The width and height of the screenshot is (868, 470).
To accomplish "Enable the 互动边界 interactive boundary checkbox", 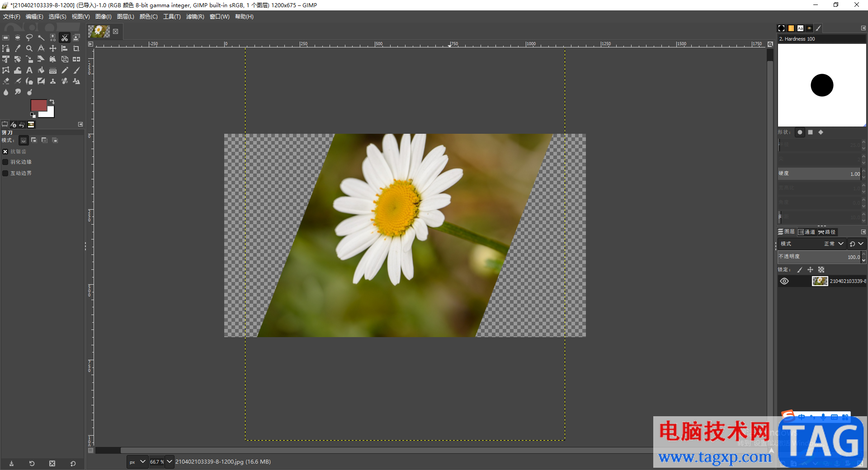I will [x=5, y=174].
